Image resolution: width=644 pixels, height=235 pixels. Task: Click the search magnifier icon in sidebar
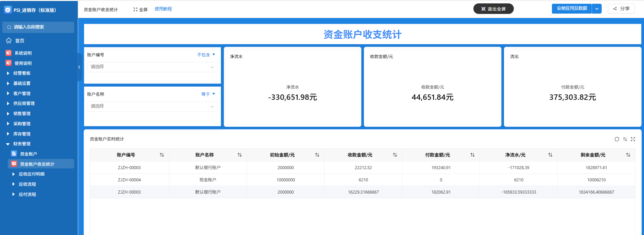click(x=9, y=27)
